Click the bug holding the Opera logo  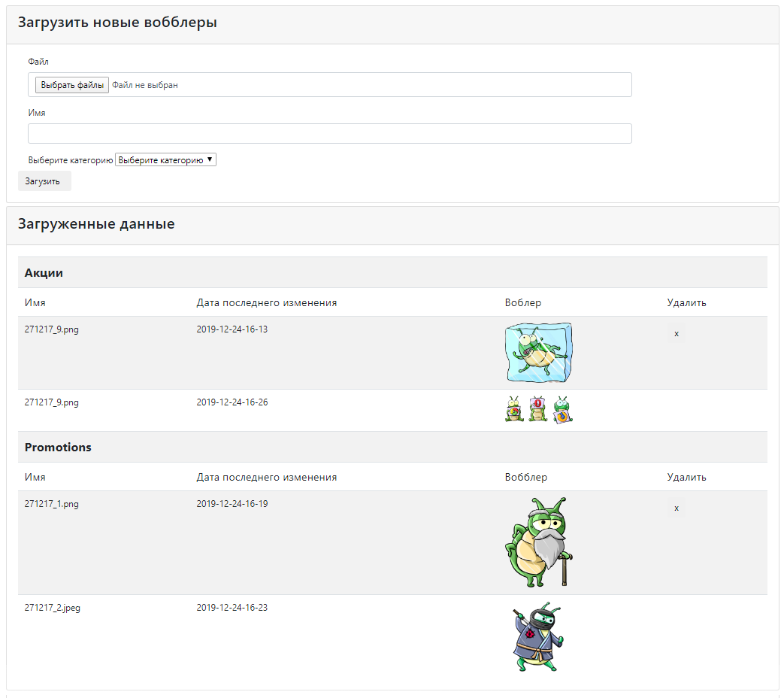538,409
